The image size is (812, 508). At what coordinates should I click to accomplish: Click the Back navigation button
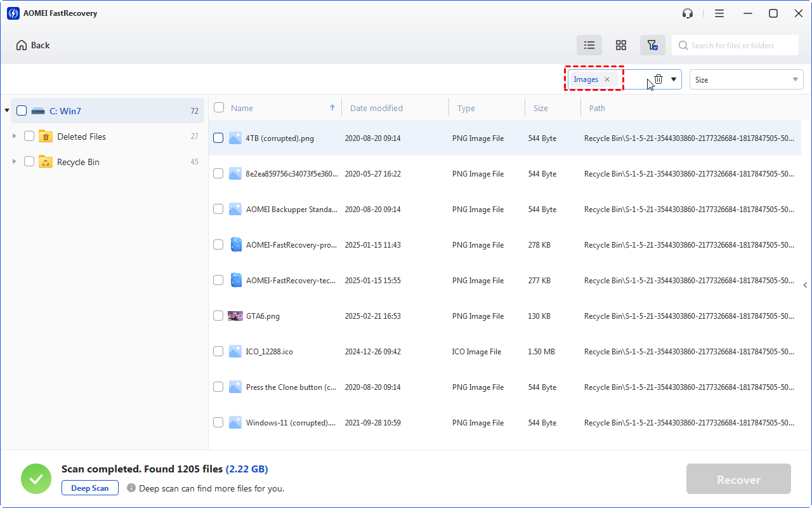(32, 45)
